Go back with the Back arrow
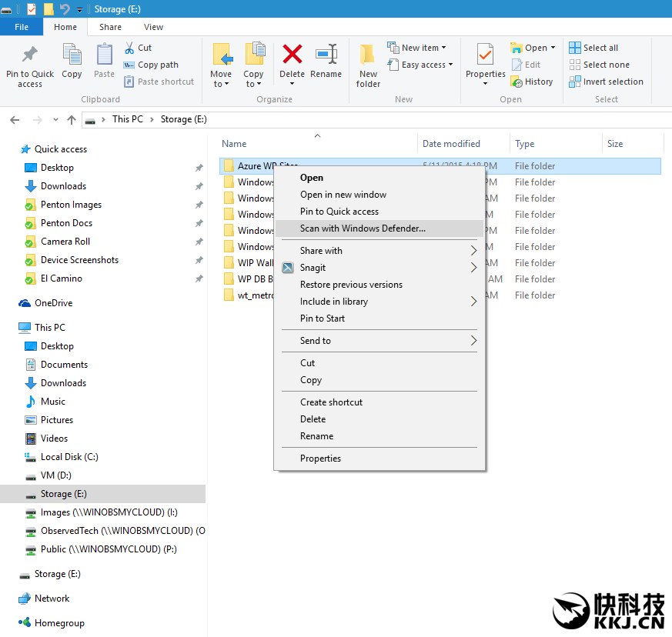672x637 pixels. coord(15,120)
